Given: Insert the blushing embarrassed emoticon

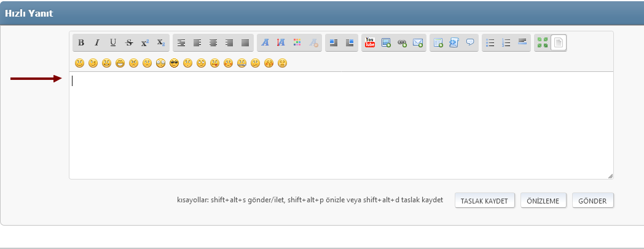Looking at the screenshot, I should (x=229, y=63).
